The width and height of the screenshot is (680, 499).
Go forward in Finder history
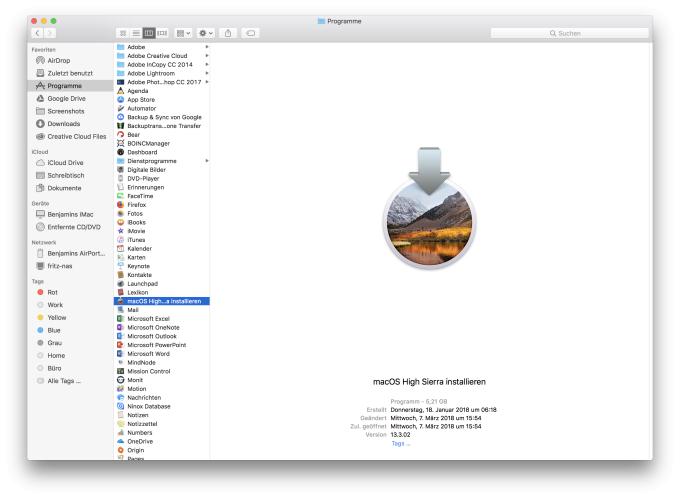(x=50, y=33)
